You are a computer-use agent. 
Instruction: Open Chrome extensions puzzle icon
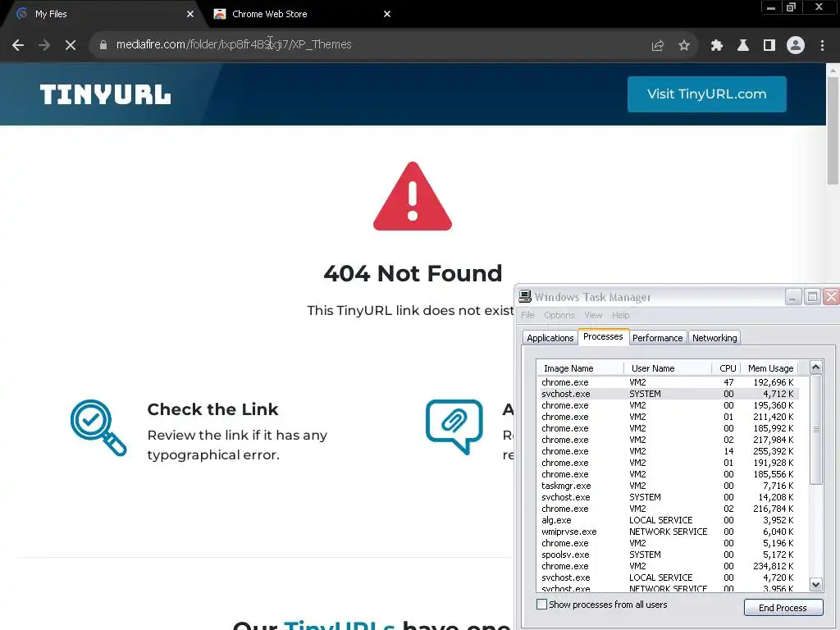pyautogui.click(x=716, y=46)
